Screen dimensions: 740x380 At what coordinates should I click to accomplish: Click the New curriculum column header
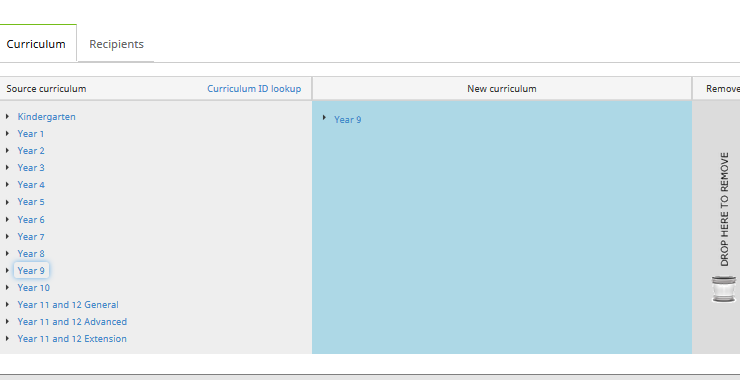[x=502, y=89]
